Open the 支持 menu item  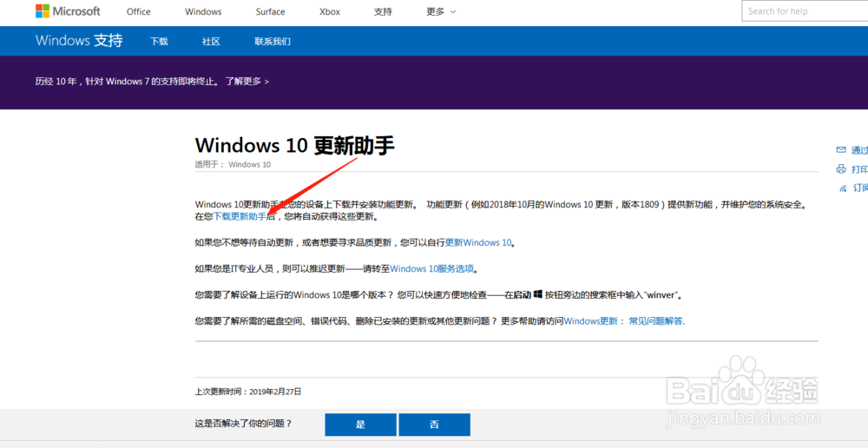383,11
